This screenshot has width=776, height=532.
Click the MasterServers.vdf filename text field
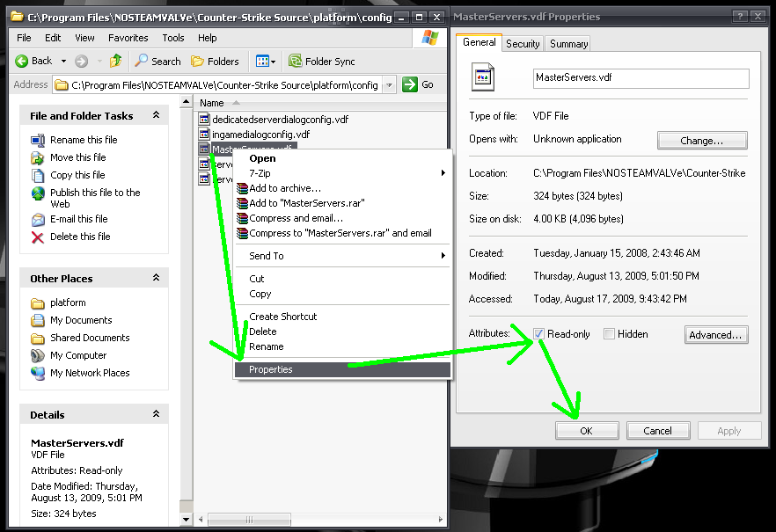(640, 78)
